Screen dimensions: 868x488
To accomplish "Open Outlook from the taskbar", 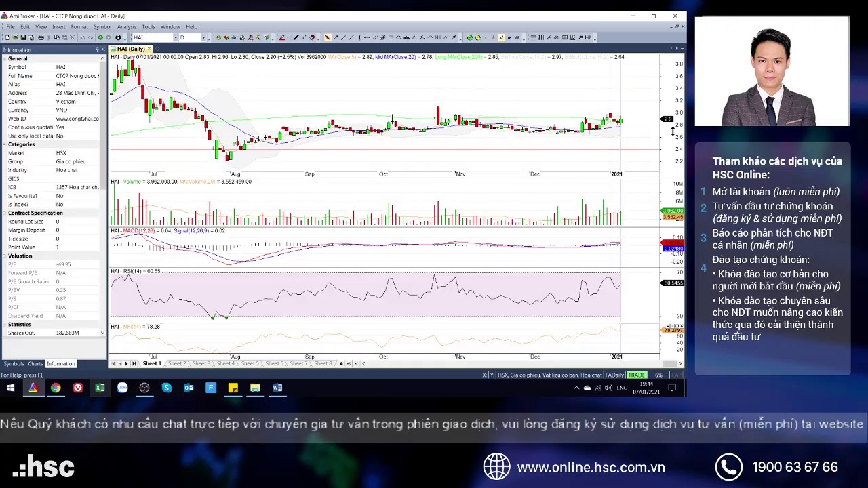I will 189,388.
